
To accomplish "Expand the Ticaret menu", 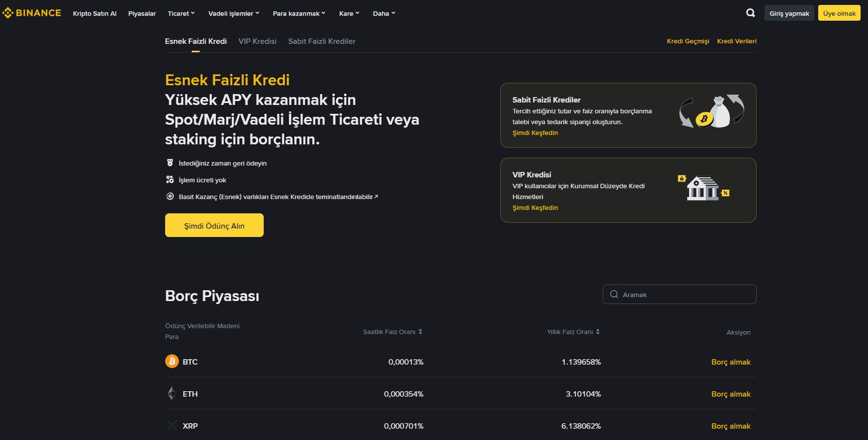I will click(181, 13).
